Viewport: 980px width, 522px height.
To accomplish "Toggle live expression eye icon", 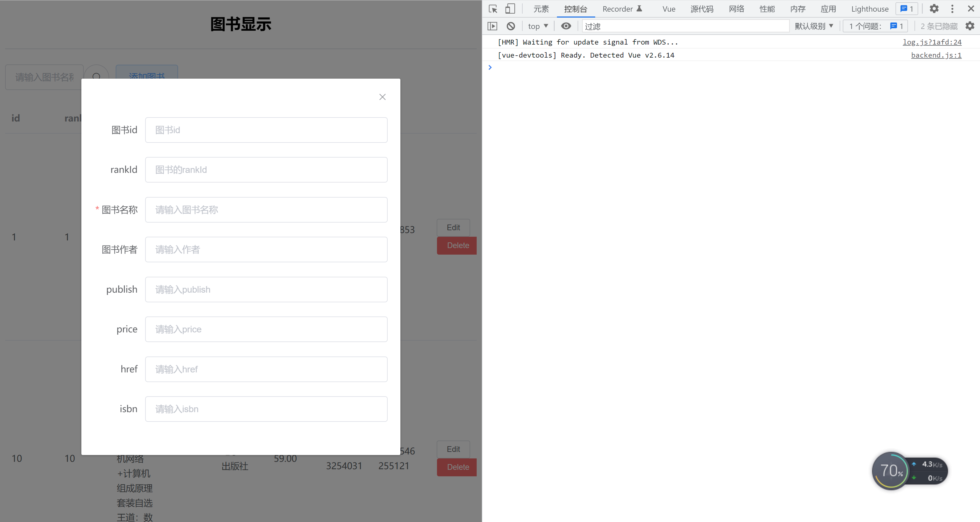I will [x=566, y=26].
